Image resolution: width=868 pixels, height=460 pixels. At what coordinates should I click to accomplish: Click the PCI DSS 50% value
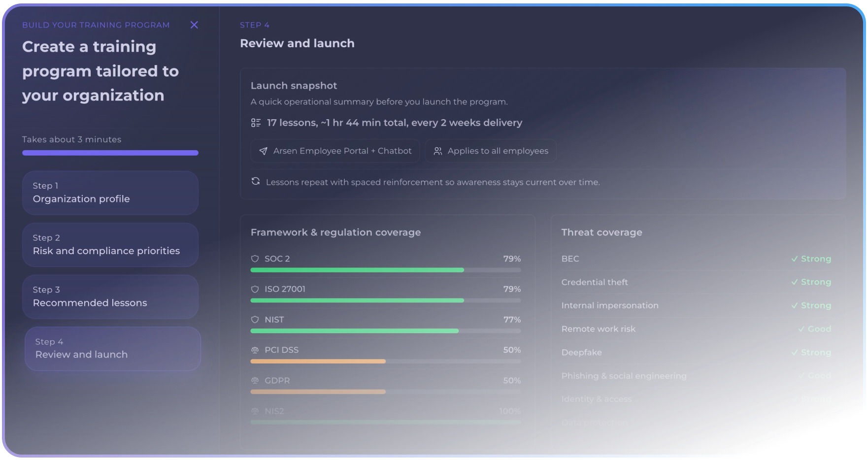click(x=512, y=350)
